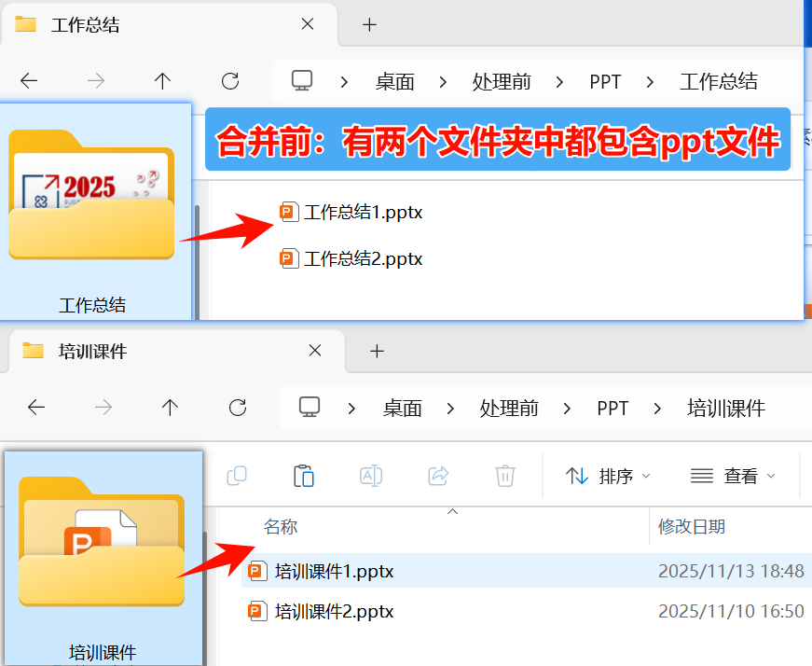Click the Rename icon in the toolbar
Image resolution: width=812 pixels, height=666 pixels.
pos(371,476)
